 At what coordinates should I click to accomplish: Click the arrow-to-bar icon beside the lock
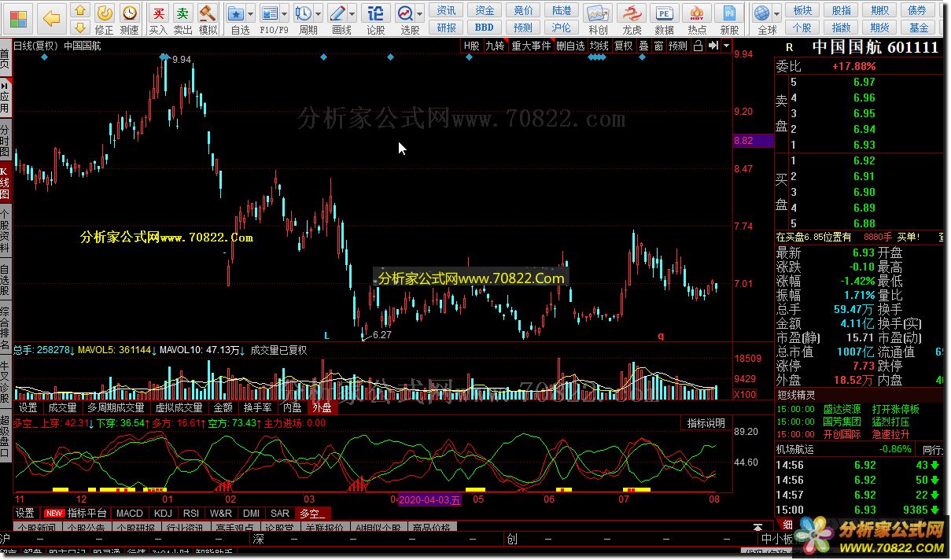tap(713, 46)
